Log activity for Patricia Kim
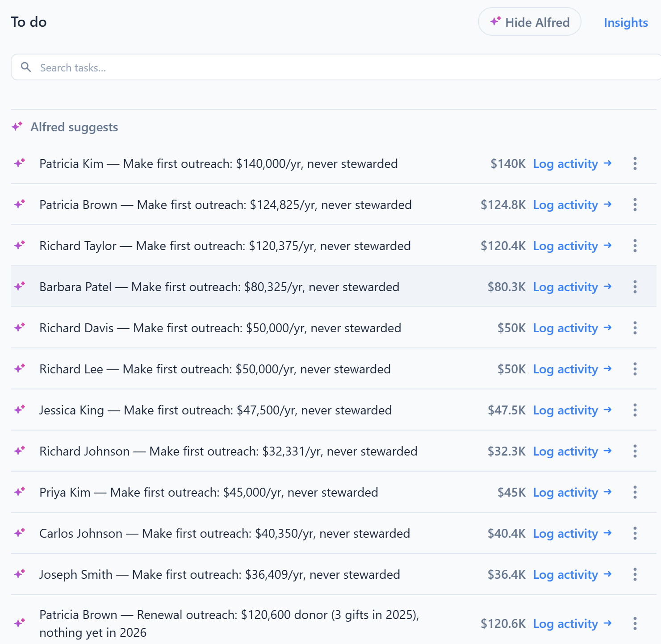The image size is (661, 644). click(x=572, y=164)
